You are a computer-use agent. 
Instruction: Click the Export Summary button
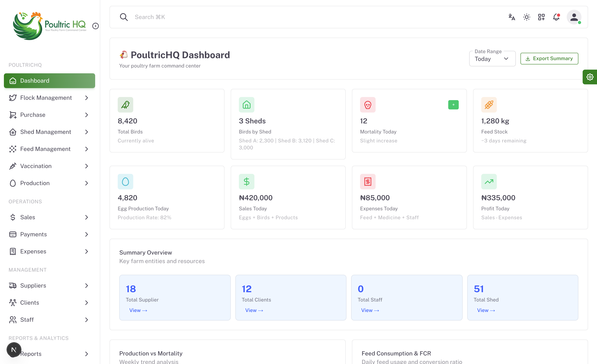click(549, 59)
